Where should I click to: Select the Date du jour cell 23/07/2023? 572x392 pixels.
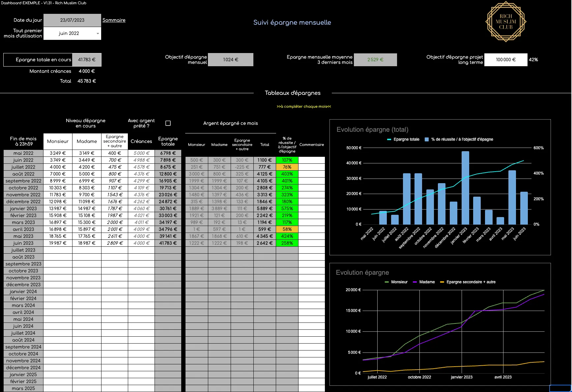72,20
